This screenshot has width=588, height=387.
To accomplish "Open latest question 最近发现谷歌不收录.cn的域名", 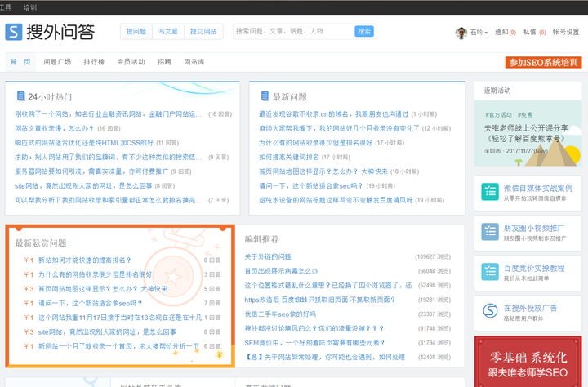I will [x=333, y=114].
